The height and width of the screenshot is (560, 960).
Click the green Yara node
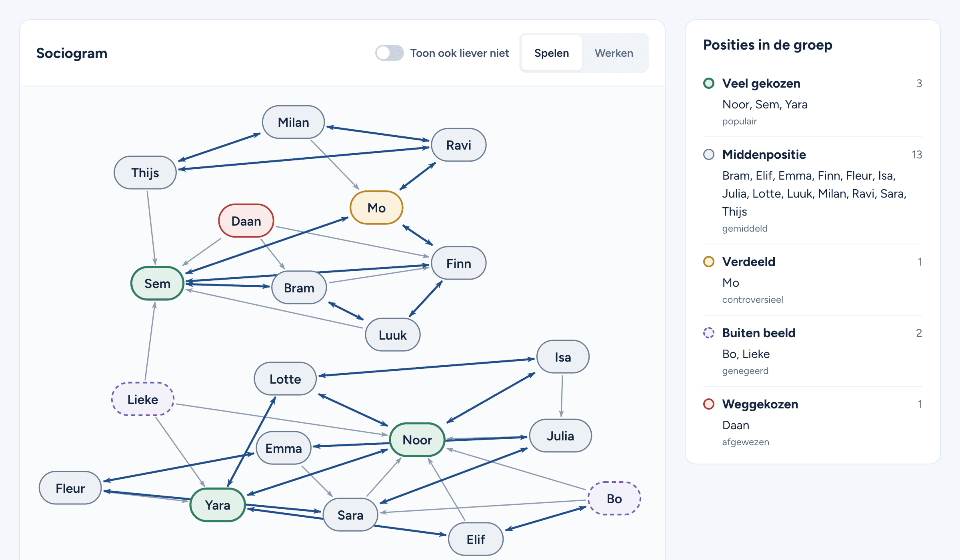tap(218, 505)
